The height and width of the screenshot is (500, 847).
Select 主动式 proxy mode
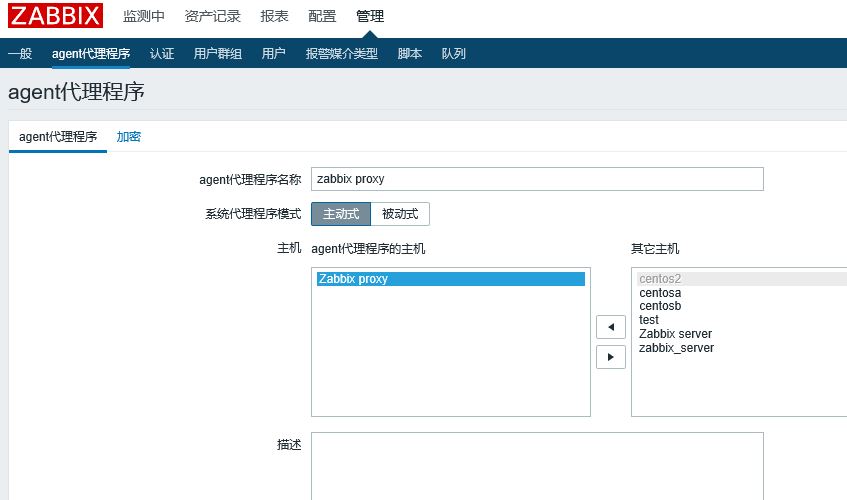[341, 214]
